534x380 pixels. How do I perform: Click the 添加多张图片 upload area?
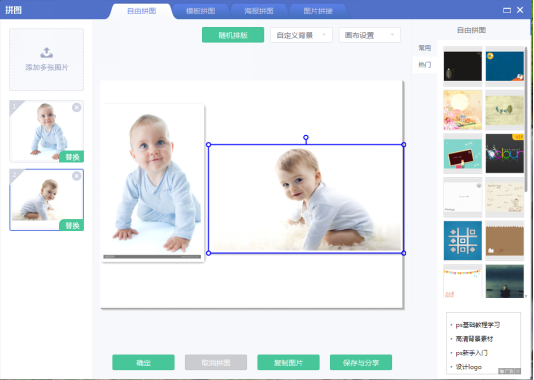[x=47, y=60]
